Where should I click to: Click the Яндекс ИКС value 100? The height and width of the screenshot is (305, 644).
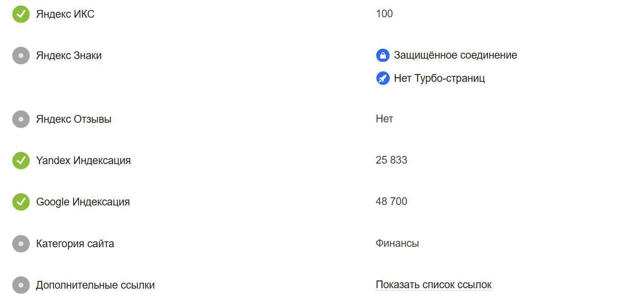pos(384,14)
